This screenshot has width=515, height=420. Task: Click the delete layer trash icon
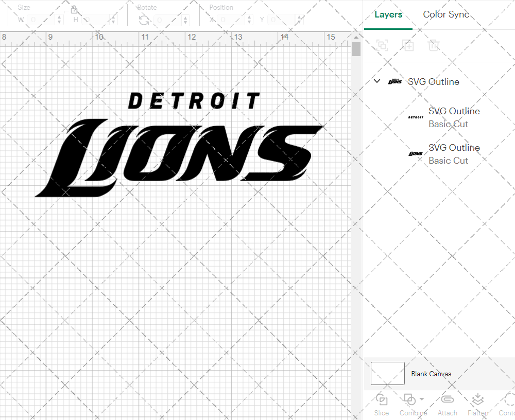pos(434,45)
